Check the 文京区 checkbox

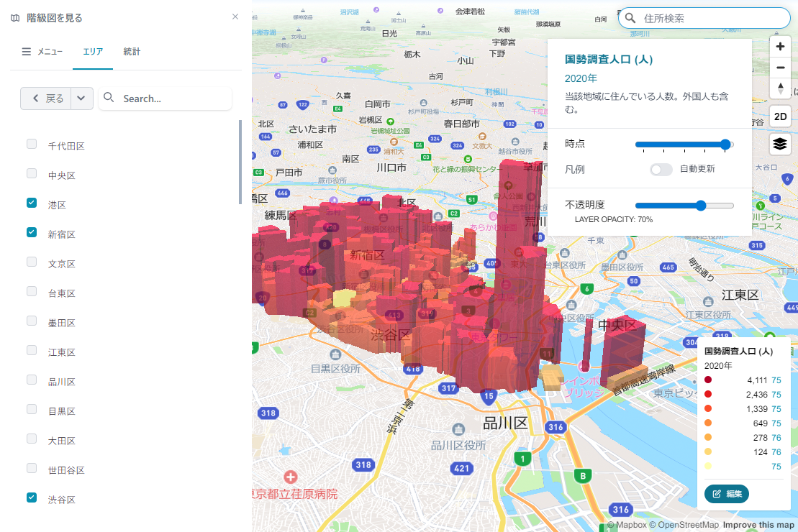pos(32,262)
